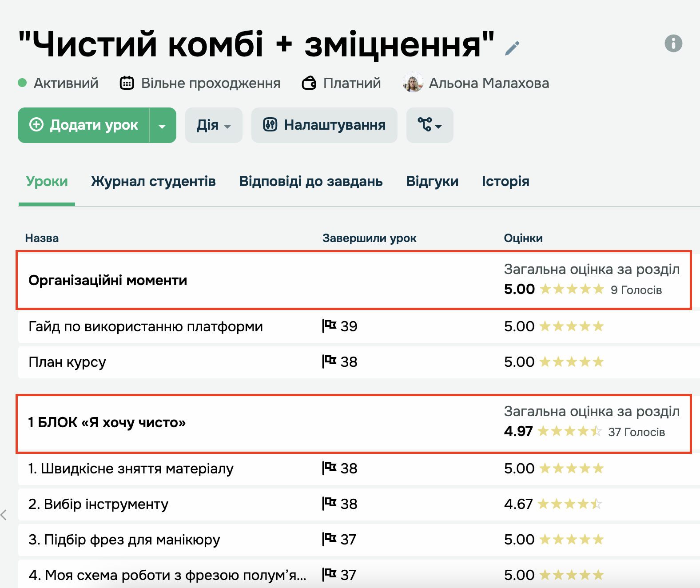This screenshot has width=700, height=588.
Task: Go to the Історія tab
Action: 505,181
